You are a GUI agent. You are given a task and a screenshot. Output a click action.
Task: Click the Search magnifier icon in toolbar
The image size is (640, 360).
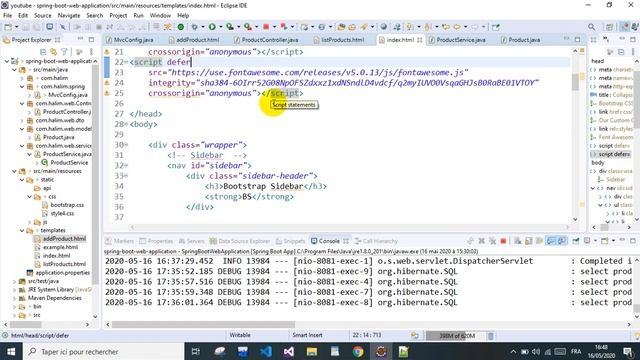tap(591, 27)
